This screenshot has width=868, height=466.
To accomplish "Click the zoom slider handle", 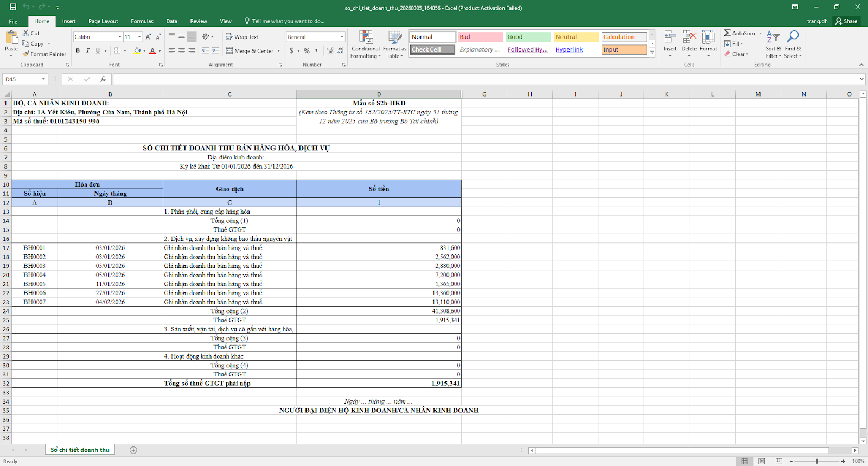I will (x=816, y=461).
